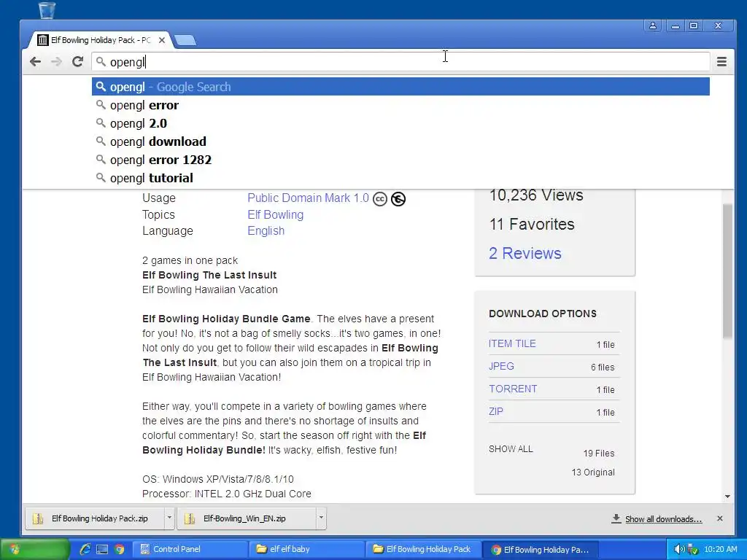The height and width of the screenshot is (560, 747).
Task: Launch Internet Explorer from quick launch
Action: [x=85, y=549]
